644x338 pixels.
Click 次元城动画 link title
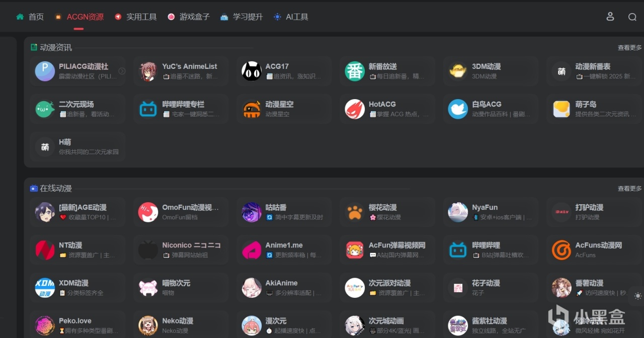(x=386, y=321)
